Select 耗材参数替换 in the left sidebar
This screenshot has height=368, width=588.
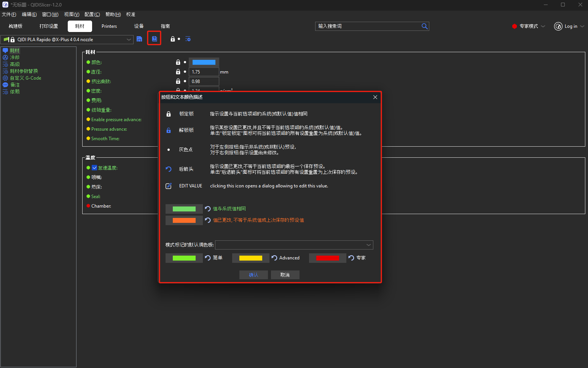(x=24, y=71)
